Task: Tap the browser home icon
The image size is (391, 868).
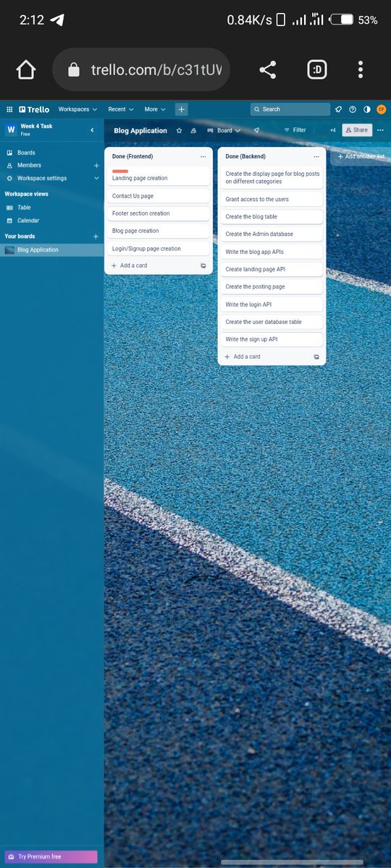Action: [x=25, y=69]
